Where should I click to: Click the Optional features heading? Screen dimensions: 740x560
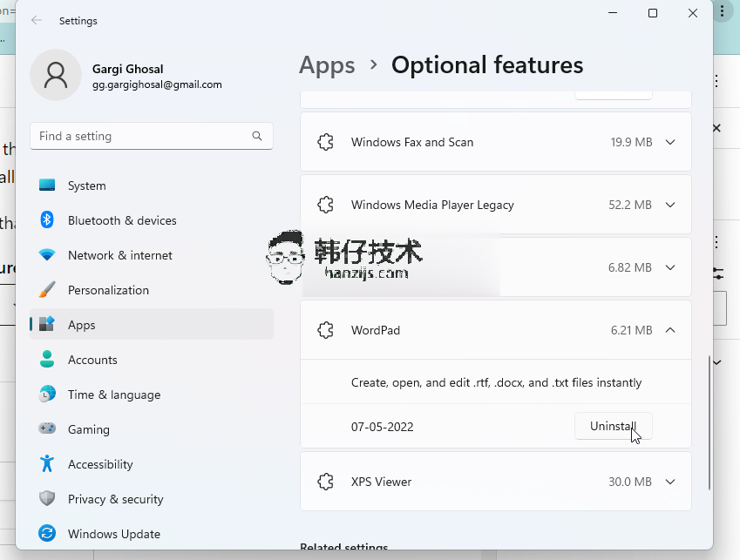[487, 65]
